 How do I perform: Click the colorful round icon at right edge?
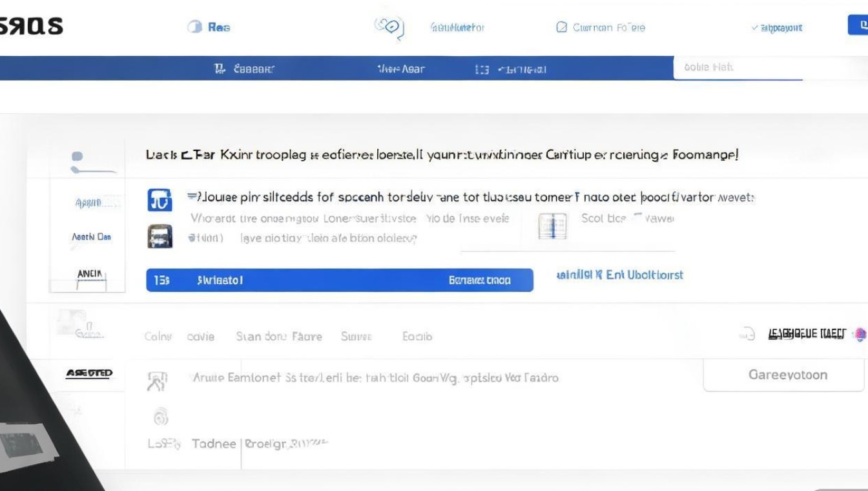point(860,334)
